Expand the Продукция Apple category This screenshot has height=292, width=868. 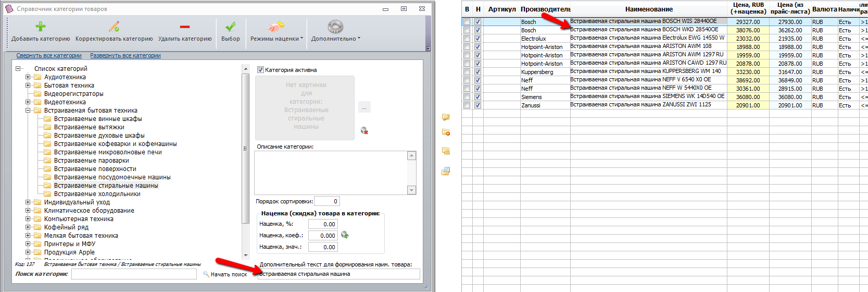tap(28, 252)
